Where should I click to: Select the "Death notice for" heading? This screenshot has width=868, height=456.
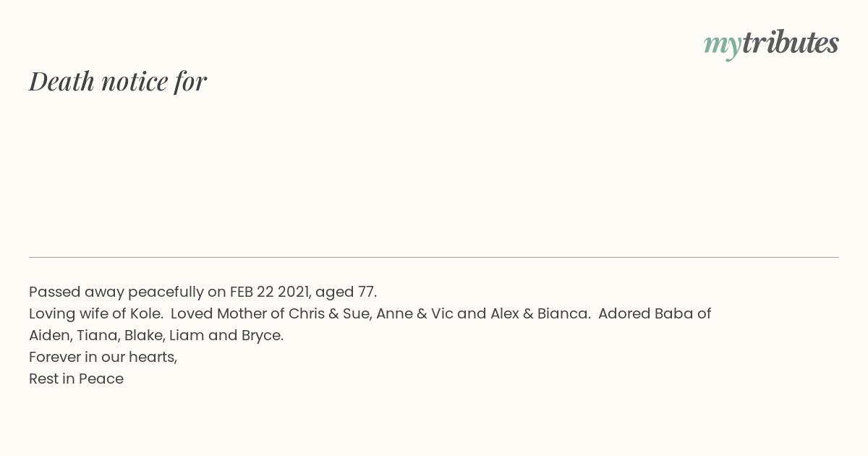pos(118,81)
